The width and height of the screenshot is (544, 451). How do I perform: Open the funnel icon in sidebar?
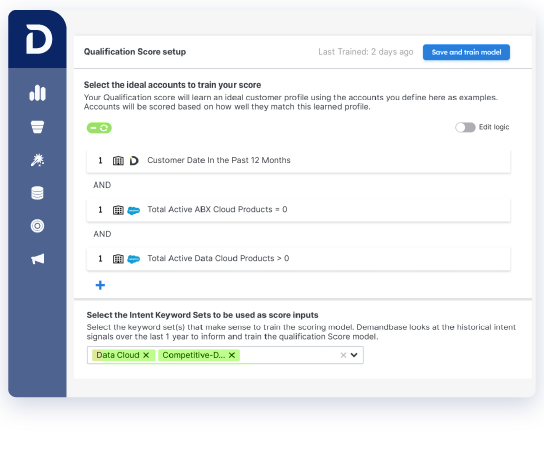[x=37, y=127]
